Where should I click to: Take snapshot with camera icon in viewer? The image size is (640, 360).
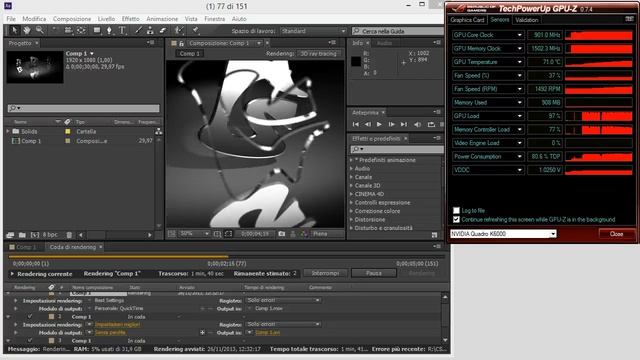tap(282, 234)
